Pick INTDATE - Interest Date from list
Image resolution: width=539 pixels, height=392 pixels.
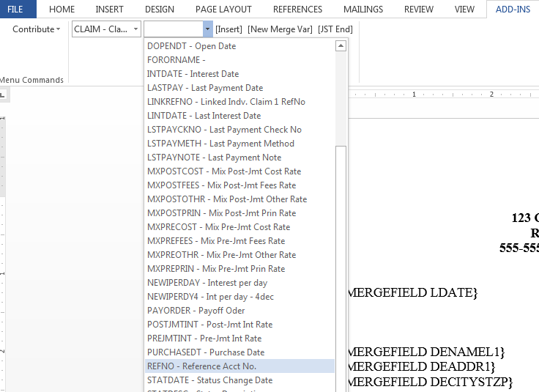pos(193,74)
